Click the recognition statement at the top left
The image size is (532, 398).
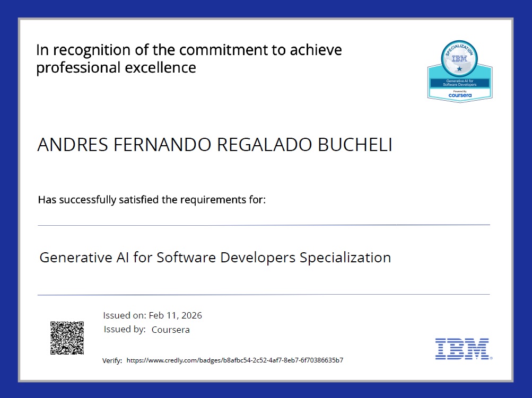pos(189,58)
